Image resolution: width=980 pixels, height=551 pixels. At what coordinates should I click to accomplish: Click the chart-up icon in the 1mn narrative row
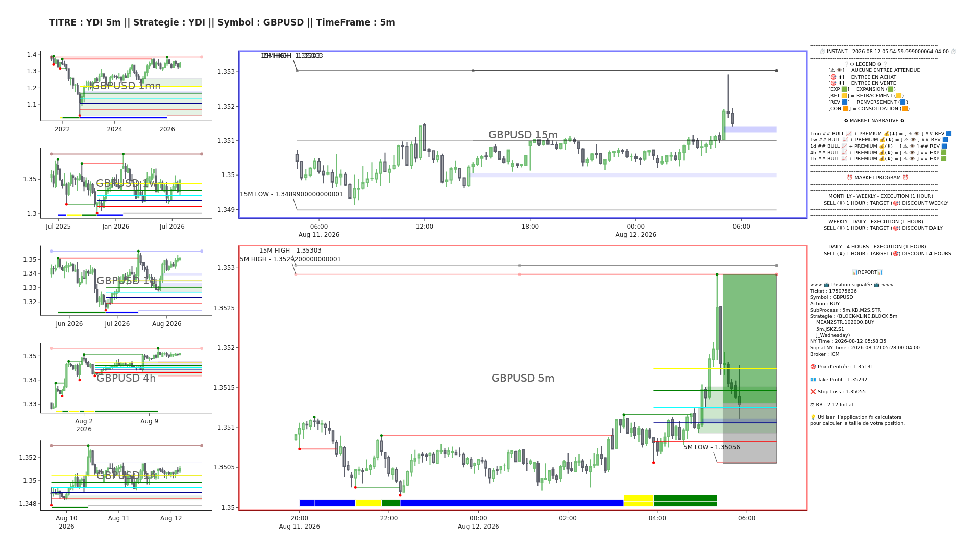pyautogui.click(x=849, y=134)
